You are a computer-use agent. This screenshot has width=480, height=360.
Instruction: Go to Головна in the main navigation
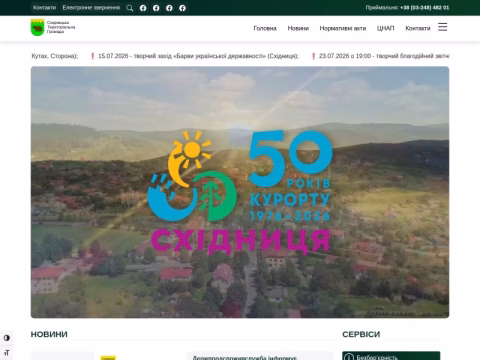(x=265, y=28)
